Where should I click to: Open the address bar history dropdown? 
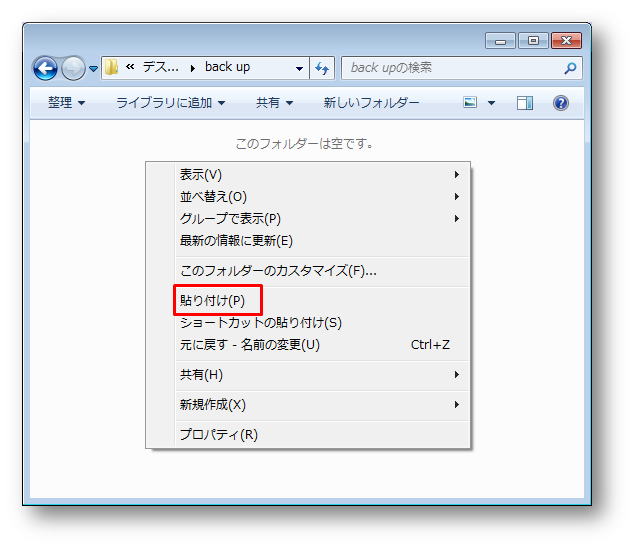pyautogui.click(x=299, y=68)
